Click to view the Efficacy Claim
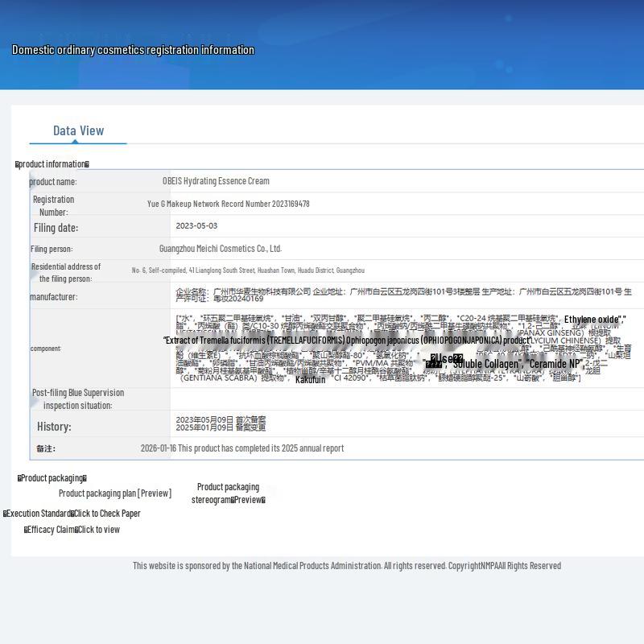 tap(97, 530)
